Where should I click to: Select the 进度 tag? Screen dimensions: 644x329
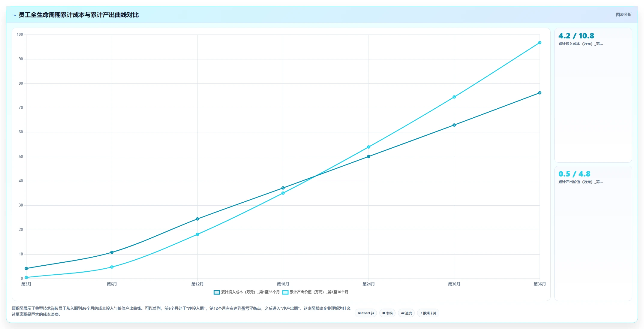[x=406, y=313]
